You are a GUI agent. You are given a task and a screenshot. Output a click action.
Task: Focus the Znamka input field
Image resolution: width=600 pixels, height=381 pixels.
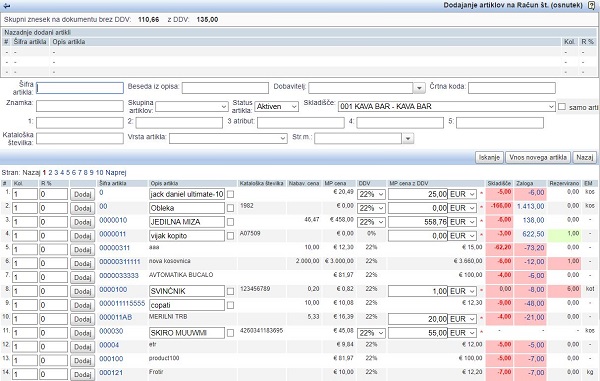80,106
